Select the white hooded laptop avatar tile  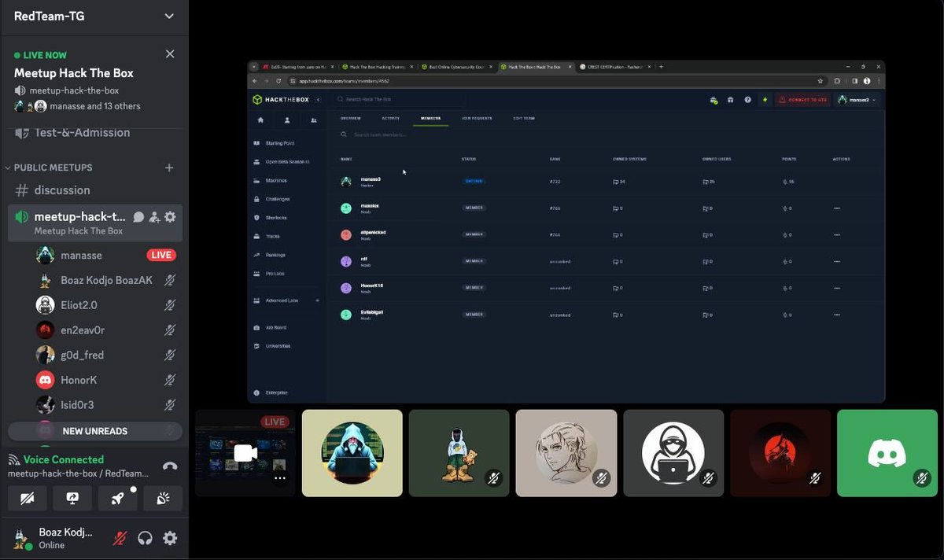pyautogui.click(x=673, y=453)
